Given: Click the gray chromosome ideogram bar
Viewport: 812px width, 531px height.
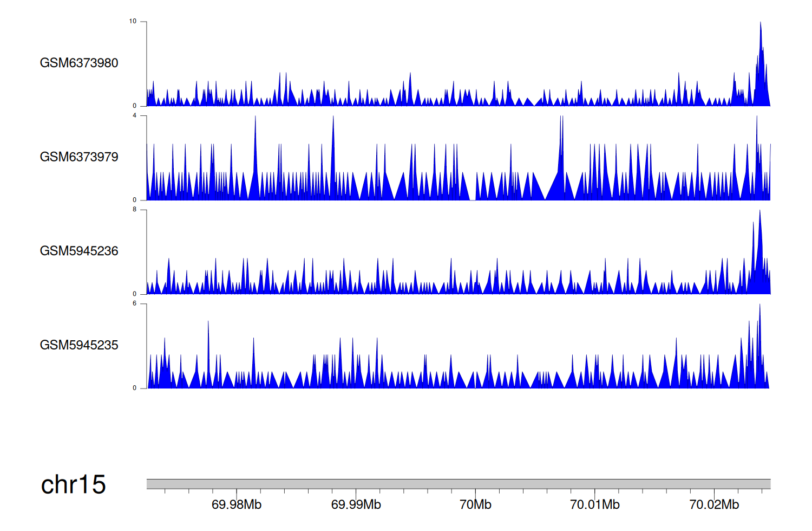Looking at the screenshot, I should [458, 484].
